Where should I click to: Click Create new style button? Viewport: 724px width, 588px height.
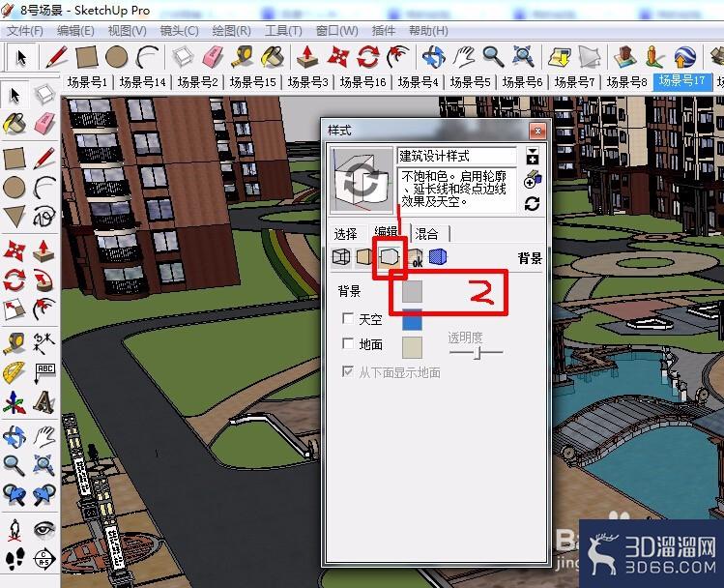(533, 181)
